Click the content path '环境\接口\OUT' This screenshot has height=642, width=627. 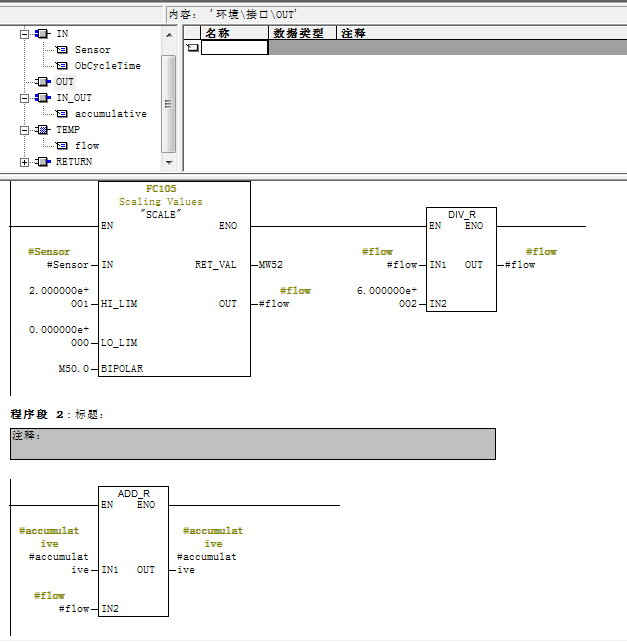coord(253,15)
